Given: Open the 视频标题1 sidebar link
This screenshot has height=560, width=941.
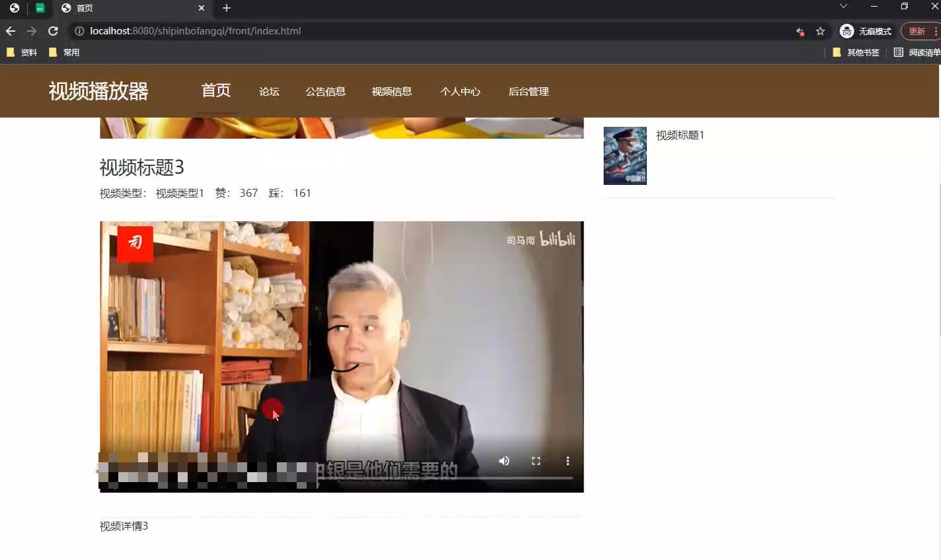Looking at the screenshot, I should [679, 135].
